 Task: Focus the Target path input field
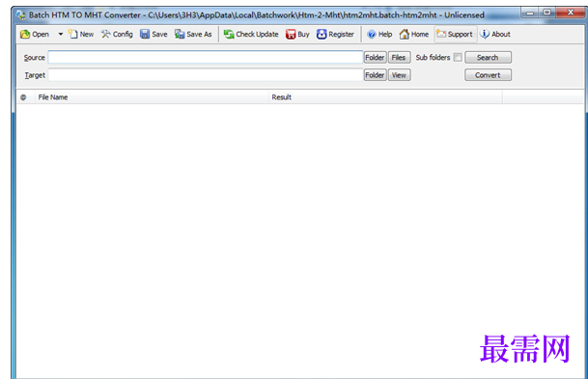pyautogui.click(x=206, y=75)
